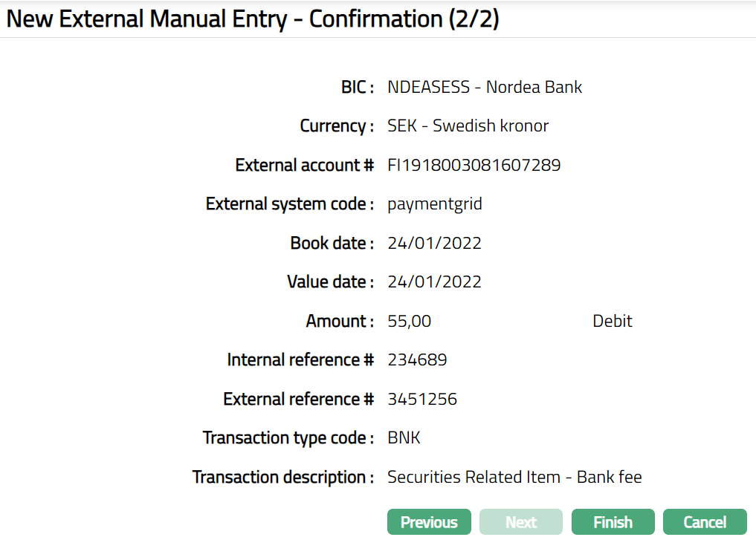Click the Book date value 24/01/2022
The image size is (756, 540).
coord(434,243)
